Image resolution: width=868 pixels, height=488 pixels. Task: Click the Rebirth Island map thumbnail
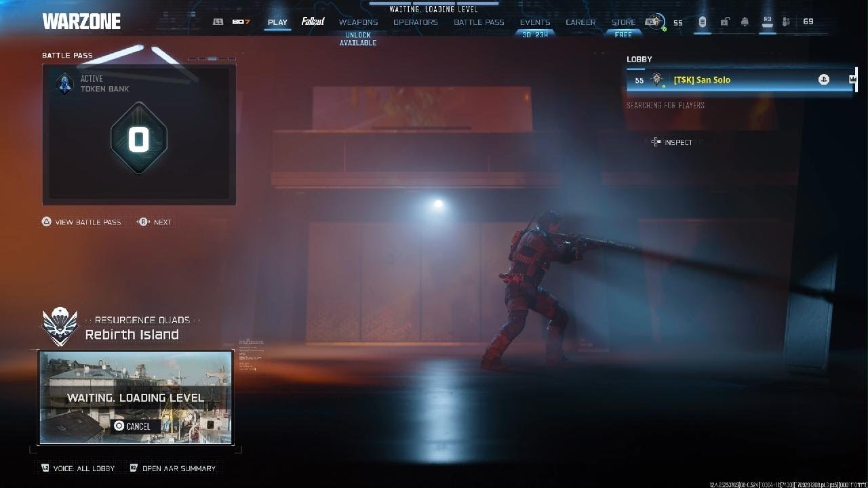pos(136,397)
